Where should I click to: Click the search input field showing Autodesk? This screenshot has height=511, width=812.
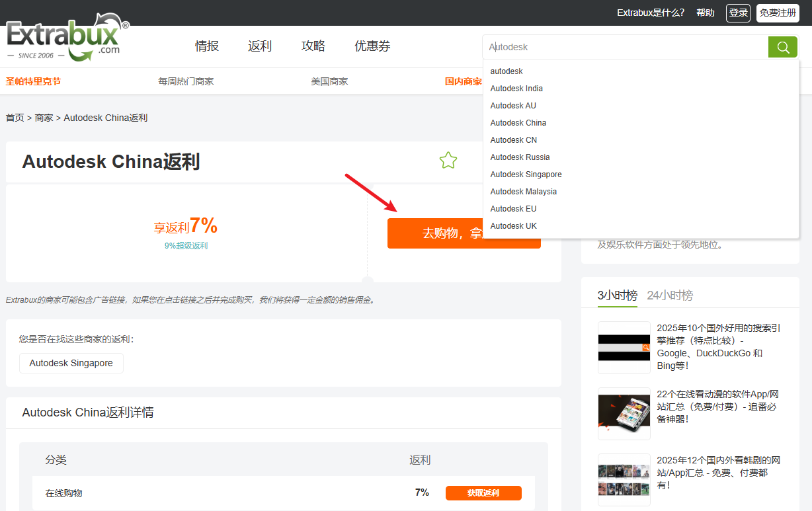click(595, 47)
